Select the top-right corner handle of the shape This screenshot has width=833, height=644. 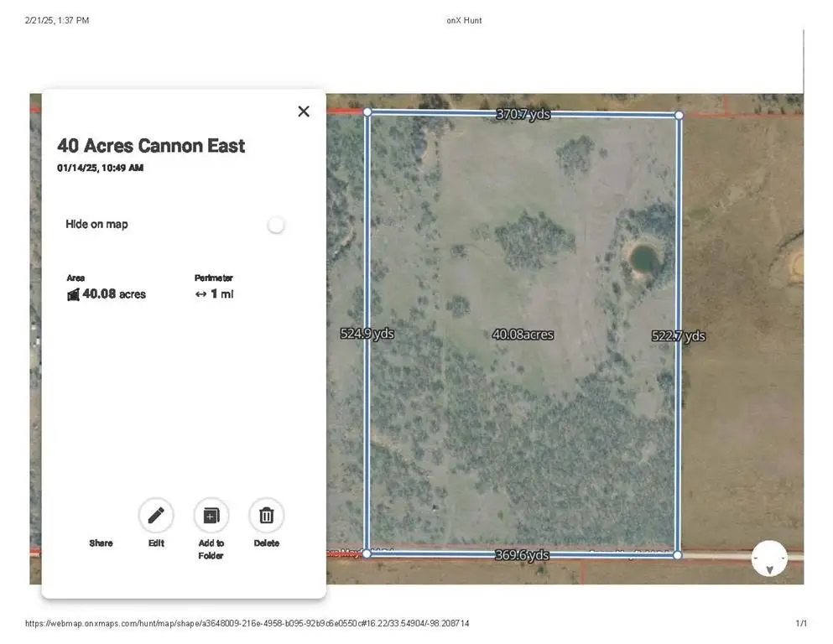pyautogui.click(x=679, y=115)
